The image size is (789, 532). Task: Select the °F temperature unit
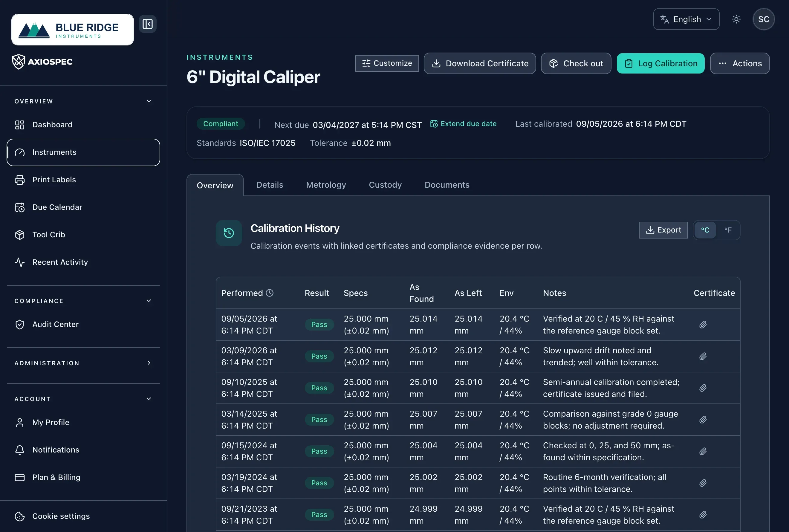728,230
